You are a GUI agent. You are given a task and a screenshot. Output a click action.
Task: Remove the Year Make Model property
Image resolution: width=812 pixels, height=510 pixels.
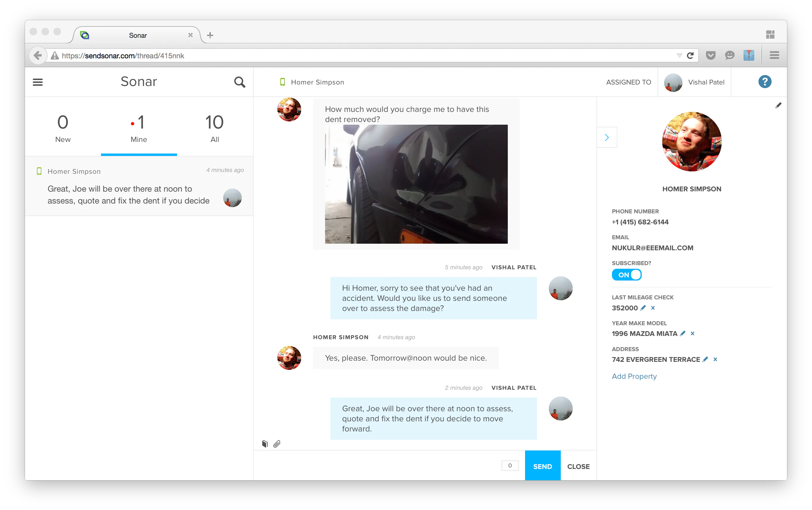(x=692, y=333)
